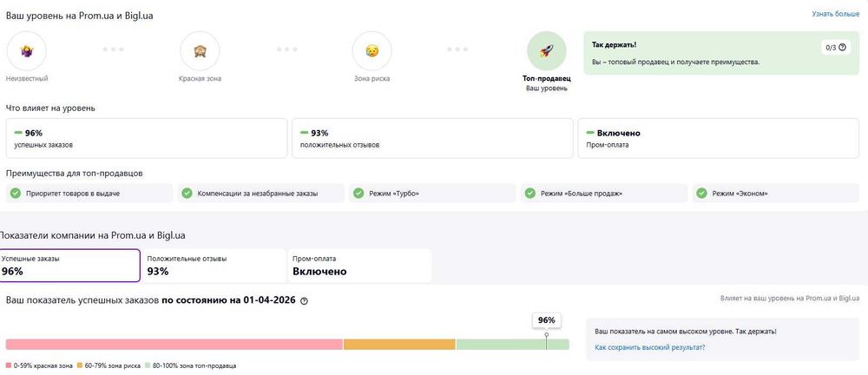
Task: Click Показатели компании на Prom.ua и Bigl.ua heading
Action: (93, 235)
